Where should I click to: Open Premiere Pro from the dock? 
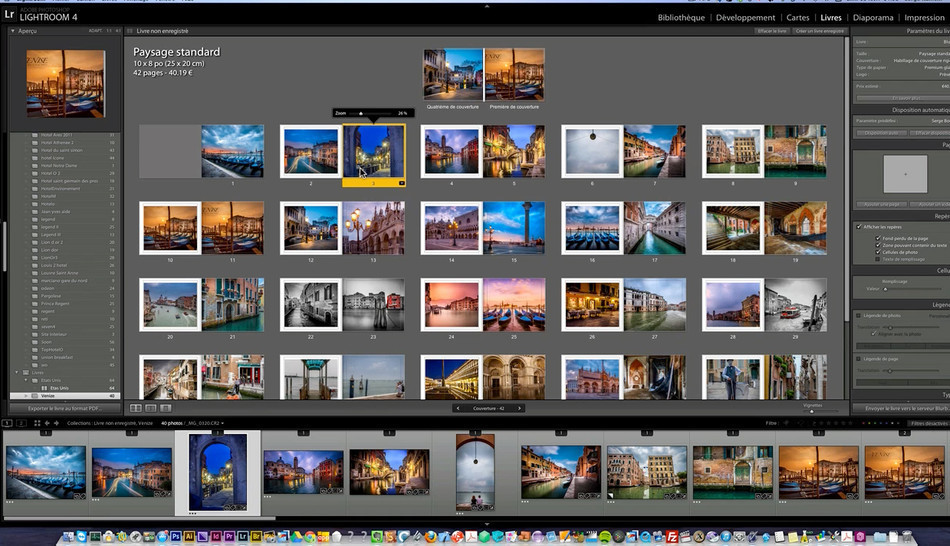229,536
